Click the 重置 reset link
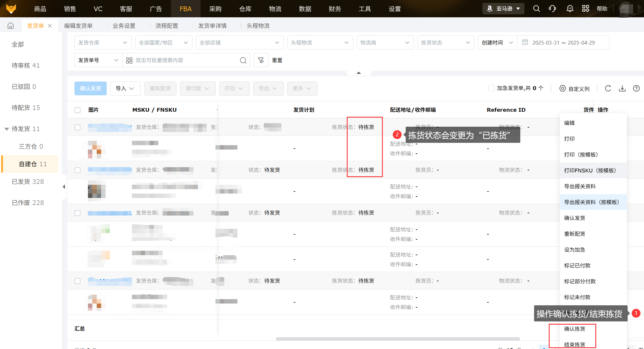The width and height of the screenshot is (644, 349). (x=277, y=60)
